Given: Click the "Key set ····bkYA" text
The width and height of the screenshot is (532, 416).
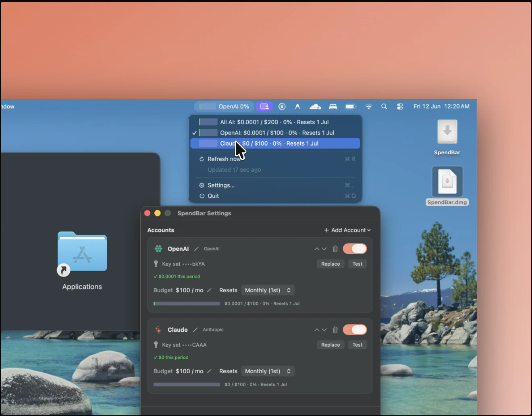Looking at the screenshot, I should [183, 264].
